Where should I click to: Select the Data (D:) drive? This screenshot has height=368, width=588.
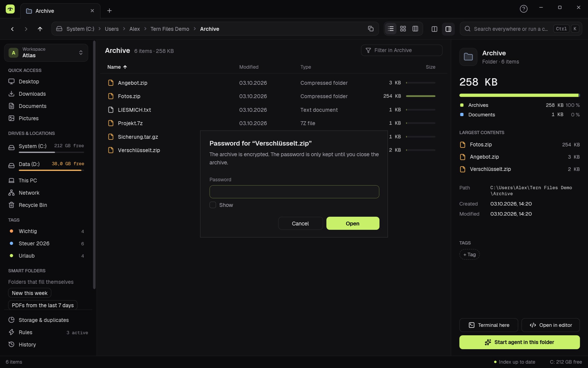(x=46, y=165)
